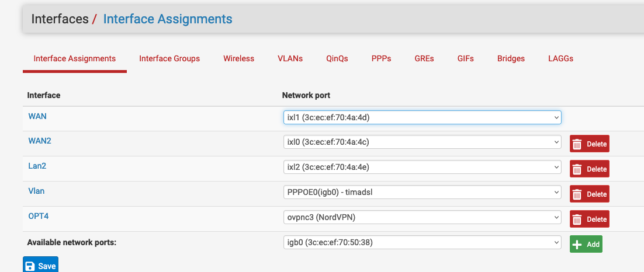Switch to the Wireless tab

tap(238, 58)
